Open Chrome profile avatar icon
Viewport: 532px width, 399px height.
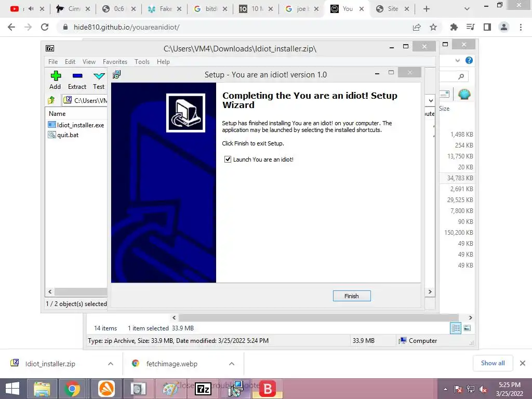coord(504,27)
